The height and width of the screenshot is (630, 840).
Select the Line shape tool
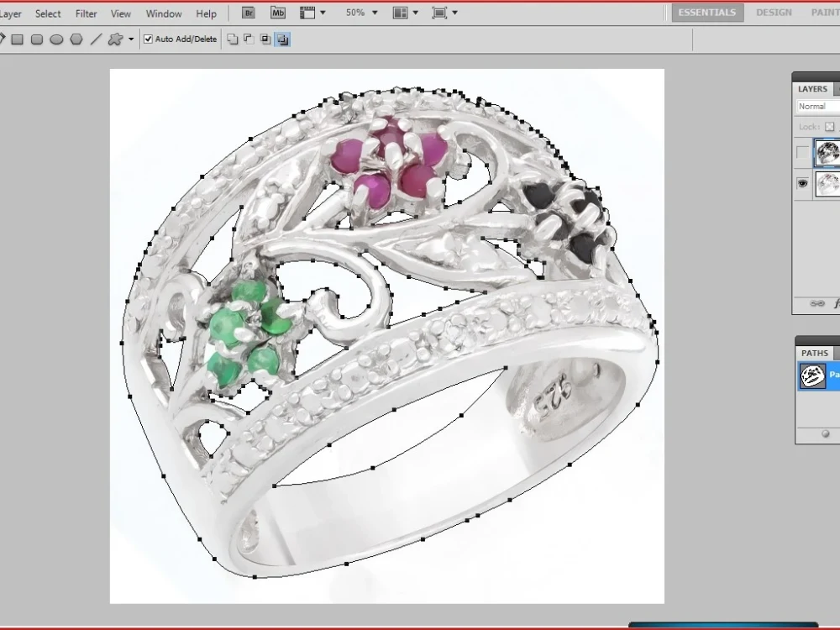tap(96, 39)
